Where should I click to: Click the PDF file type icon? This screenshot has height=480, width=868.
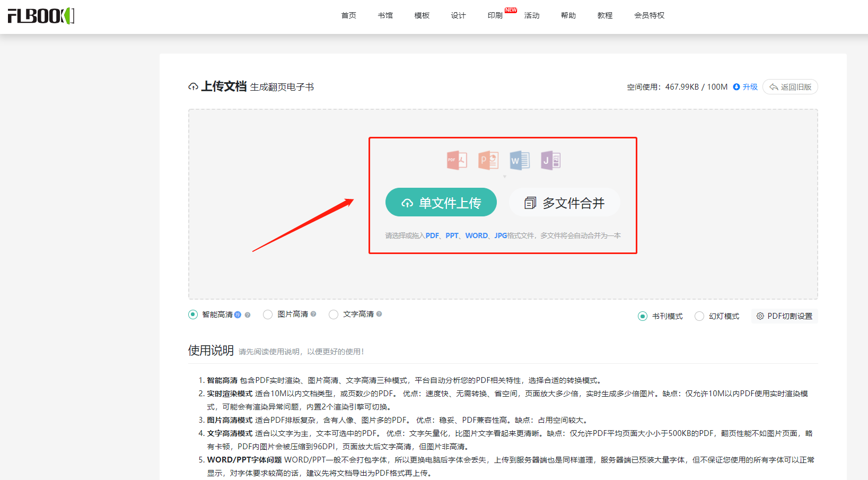pos(457,160)
